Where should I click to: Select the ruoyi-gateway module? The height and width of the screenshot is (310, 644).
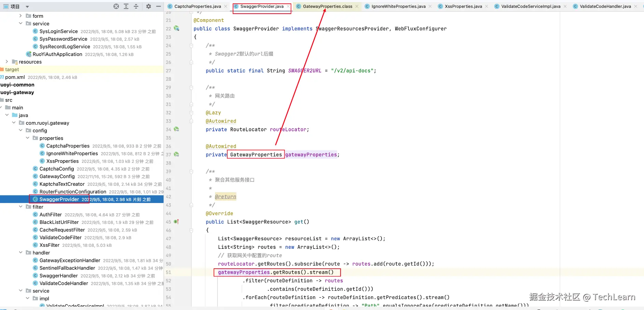point(17,92)
